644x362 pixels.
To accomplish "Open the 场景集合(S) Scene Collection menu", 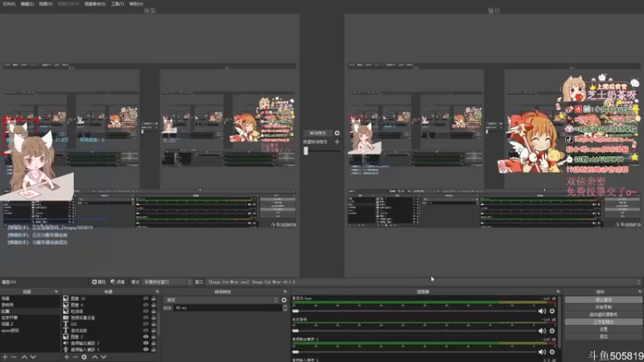I will [95, 4].
